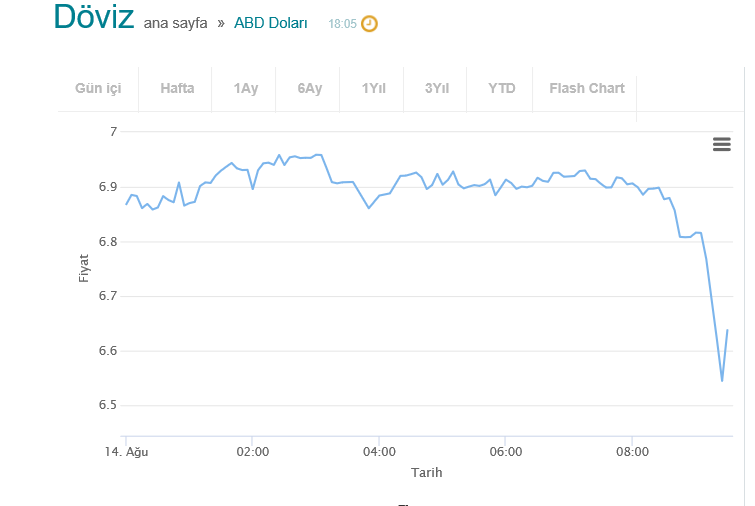Open the ABD Doları breadcrumb link
The width and height of the screenshot is (755, 506).
pos(271,23)
